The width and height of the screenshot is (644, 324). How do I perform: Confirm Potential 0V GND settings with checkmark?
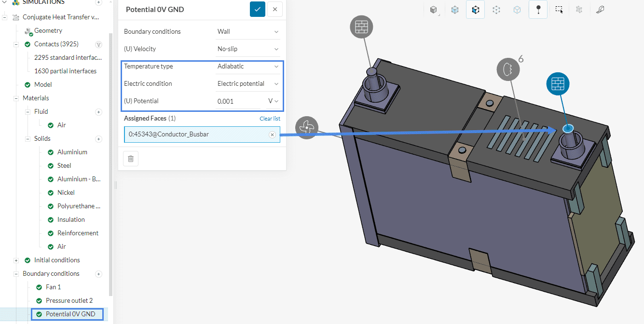[257, 9]
